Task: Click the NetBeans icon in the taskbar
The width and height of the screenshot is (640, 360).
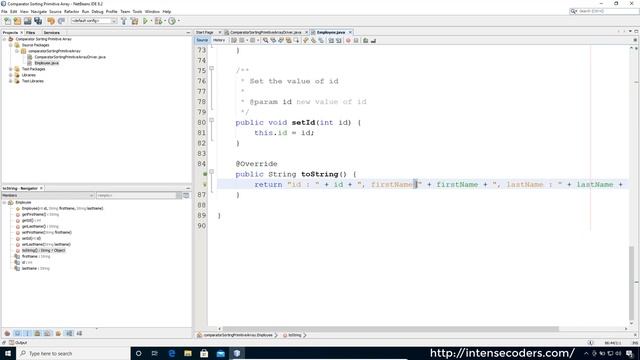Action: click(237, 353)
